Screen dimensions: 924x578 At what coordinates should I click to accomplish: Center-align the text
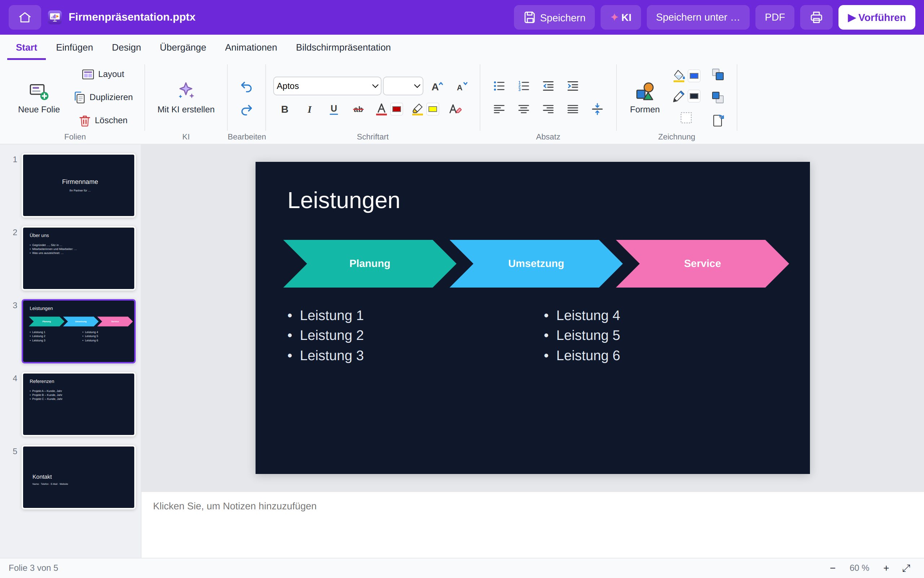tap(523, 109)
